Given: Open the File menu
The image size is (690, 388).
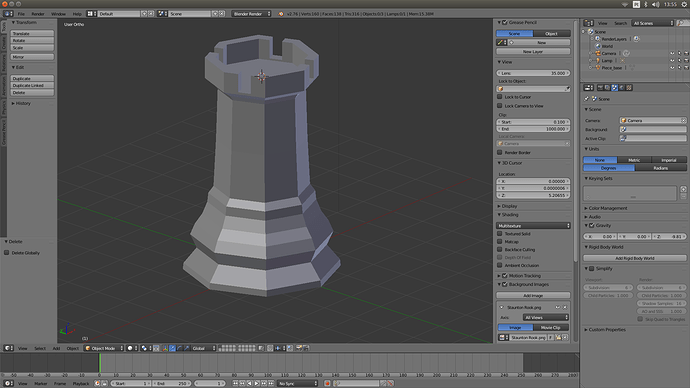Looking at the screenshot, I should pos(21,14).
